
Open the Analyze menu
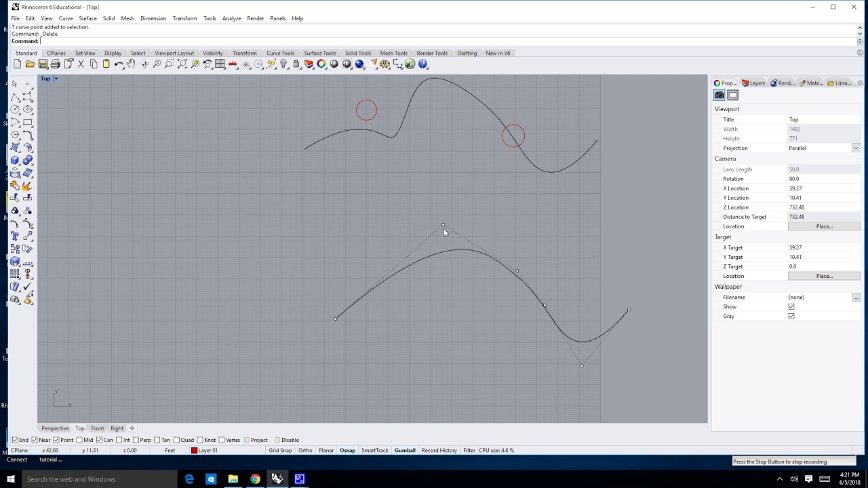coord(231,18)
